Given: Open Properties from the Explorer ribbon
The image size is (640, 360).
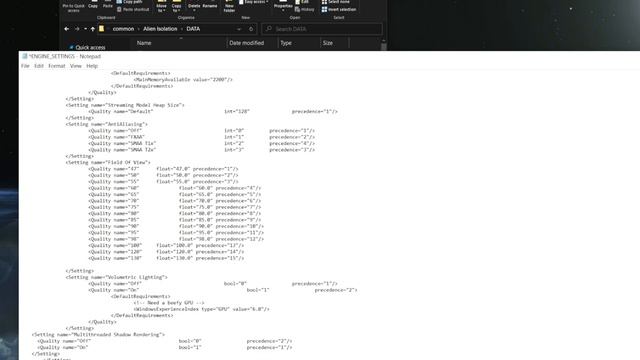Looking at the screenshot, I should 283,5.
